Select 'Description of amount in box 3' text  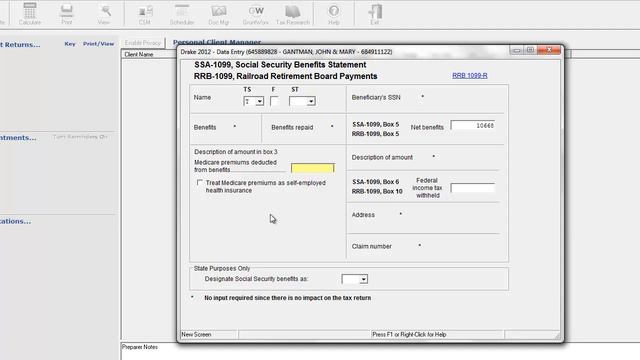[236, 152]
